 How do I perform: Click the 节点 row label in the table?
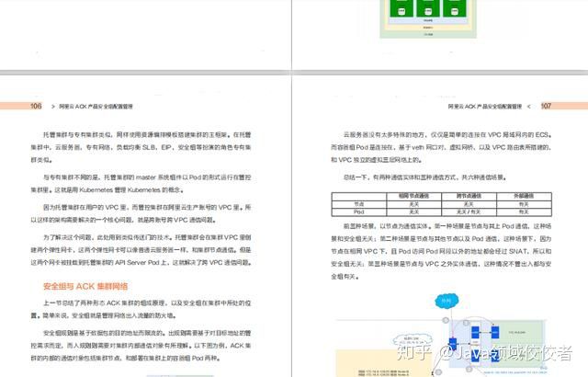pyautogui.click(x=359, y=204)
